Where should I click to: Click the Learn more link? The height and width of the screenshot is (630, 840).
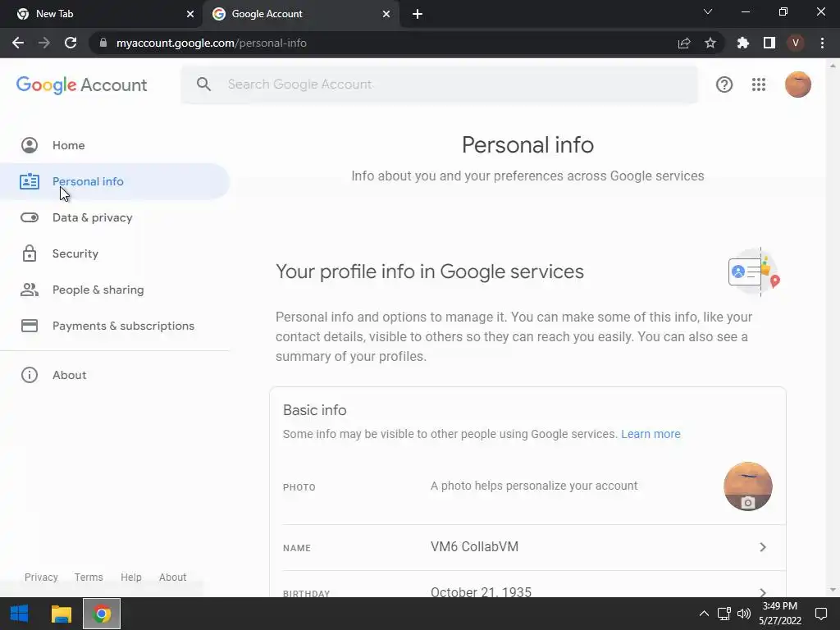click(x=651, y=434)
